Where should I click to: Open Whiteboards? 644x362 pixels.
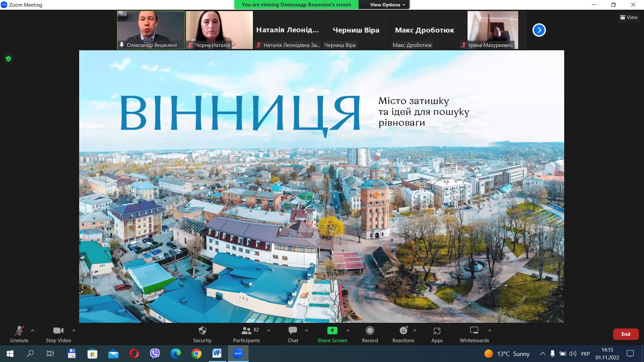point(474,334)
